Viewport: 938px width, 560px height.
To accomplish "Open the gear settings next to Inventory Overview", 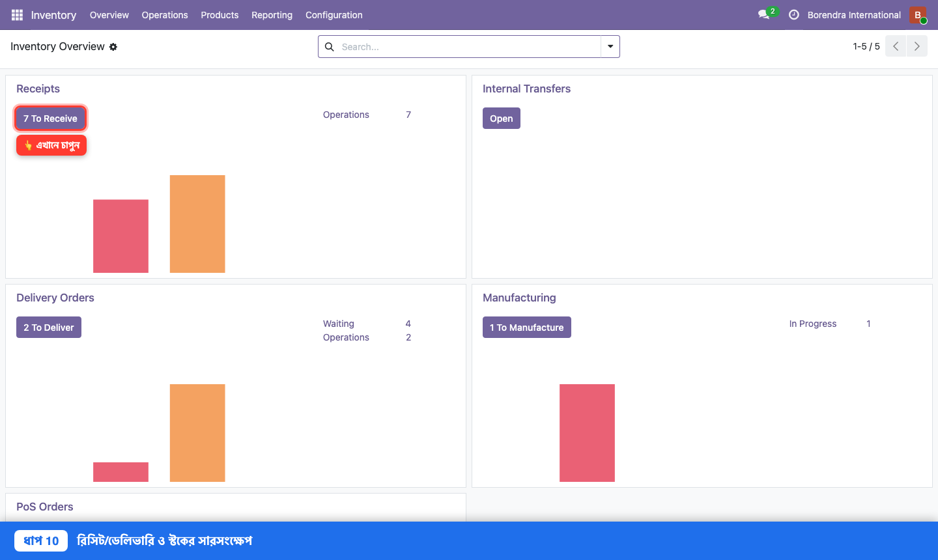I will tap(113, 47).
